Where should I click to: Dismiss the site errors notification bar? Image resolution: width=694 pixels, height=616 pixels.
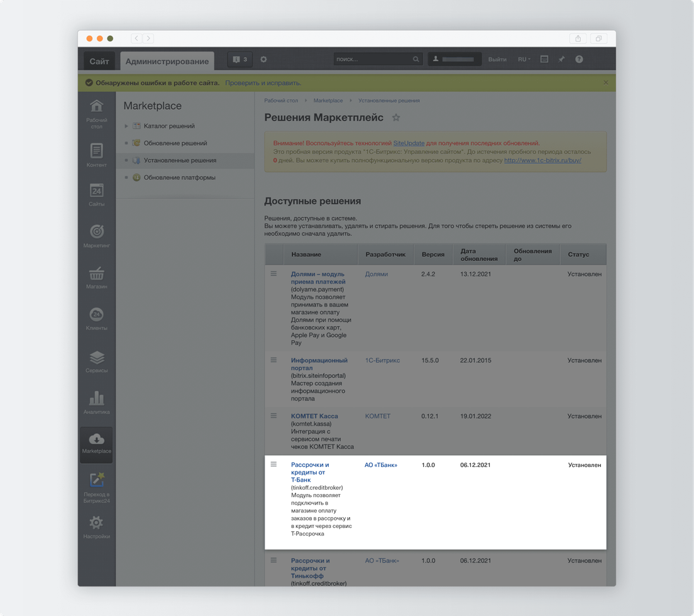click(x=605, y=82)
